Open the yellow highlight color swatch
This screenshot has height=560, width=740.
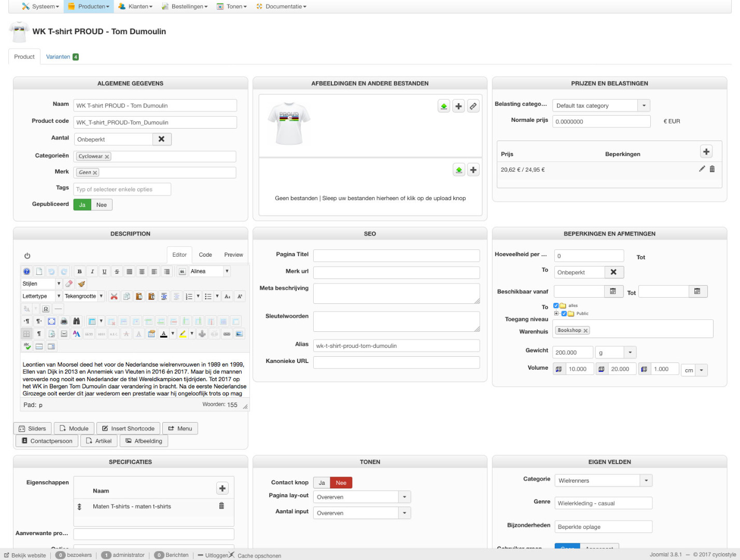pyautogui.click(x=183, y=333)
